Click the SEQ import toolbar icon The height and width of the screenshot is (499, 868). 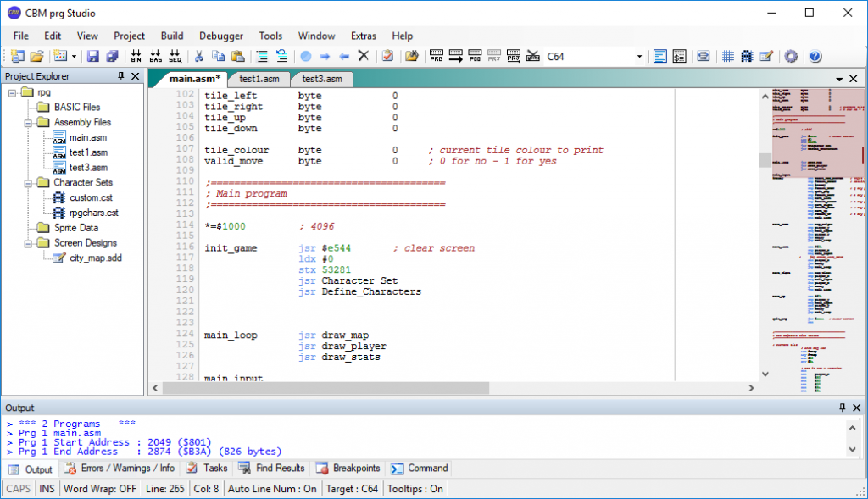coord(175,57)
